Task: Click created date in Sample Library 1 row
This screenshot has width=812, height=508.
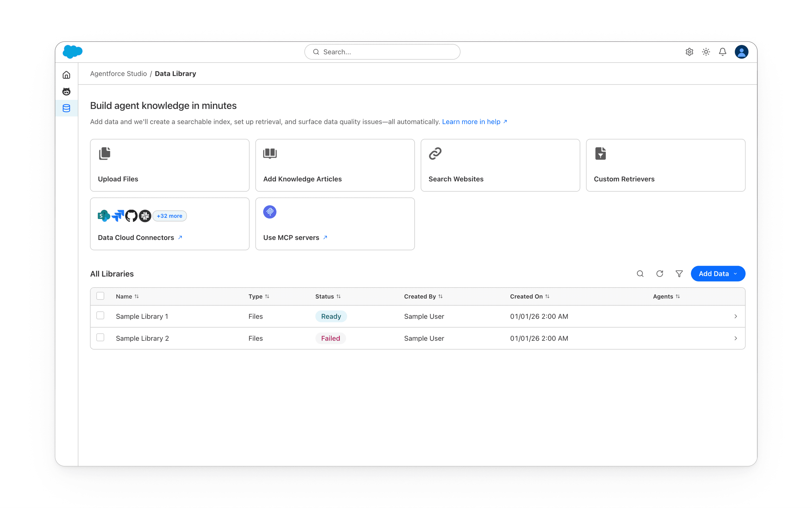Action: (539, 317)
